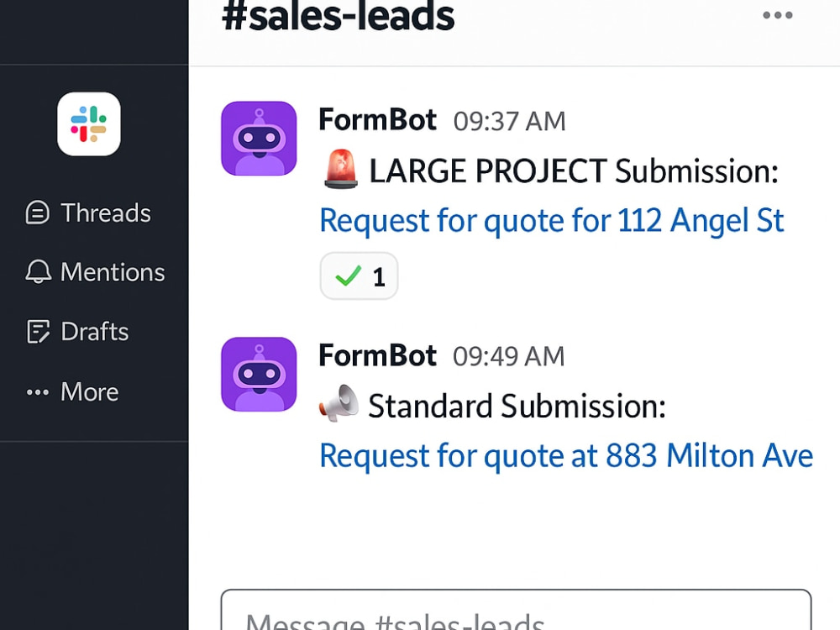Click FormBot sender name at 09:37 AM
The height and width of the screenshot is (630, 840).
378,119
